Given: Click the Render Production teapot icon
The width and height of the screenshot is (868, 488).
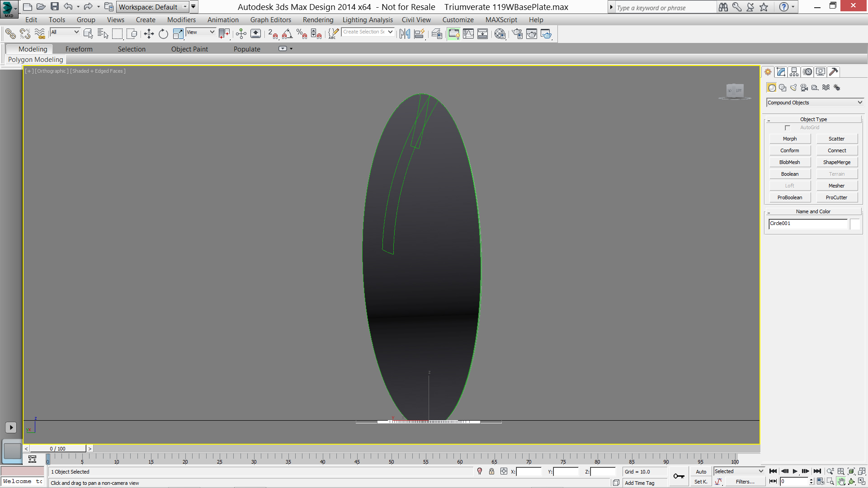Looking at the screenshot, I should (x=546, y=34).
